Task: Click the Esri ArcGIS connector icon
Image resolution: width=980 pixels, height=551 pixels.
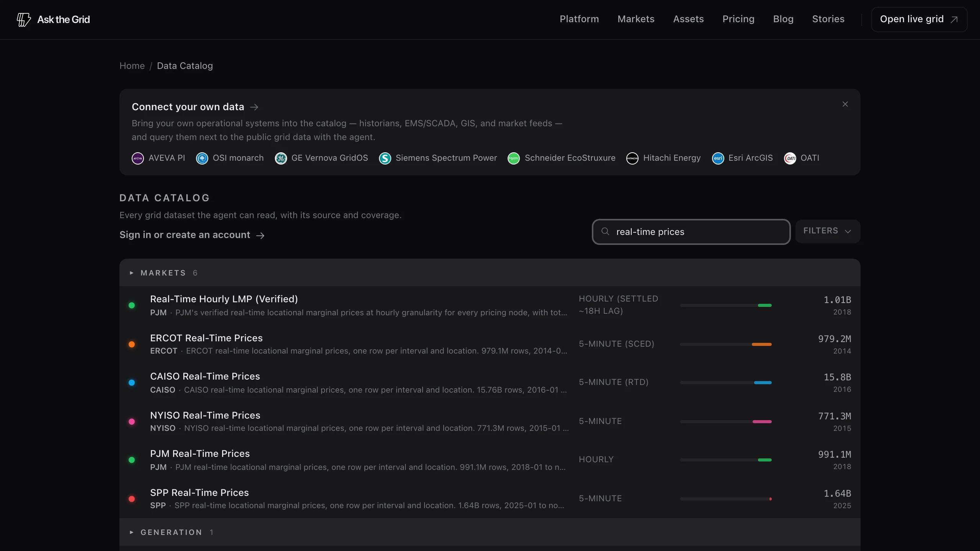Action: [x=718, y=158]
